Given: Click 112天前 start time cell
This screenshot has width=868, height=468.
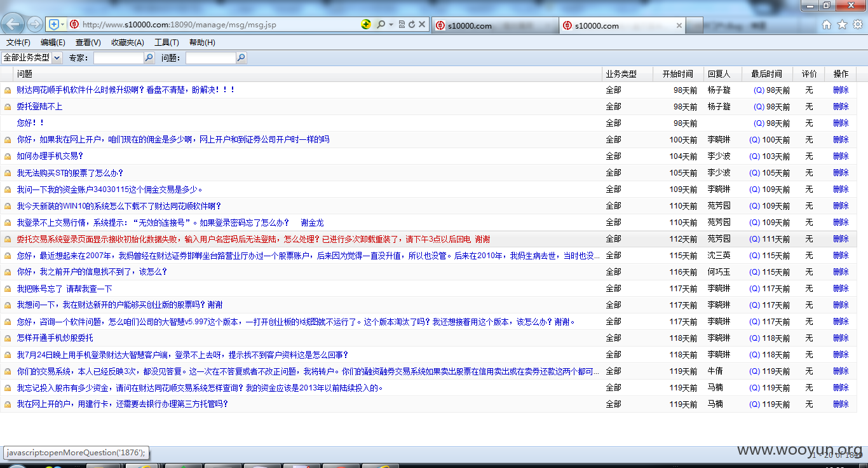Looking at the screenshot, I should pos(683,239).
